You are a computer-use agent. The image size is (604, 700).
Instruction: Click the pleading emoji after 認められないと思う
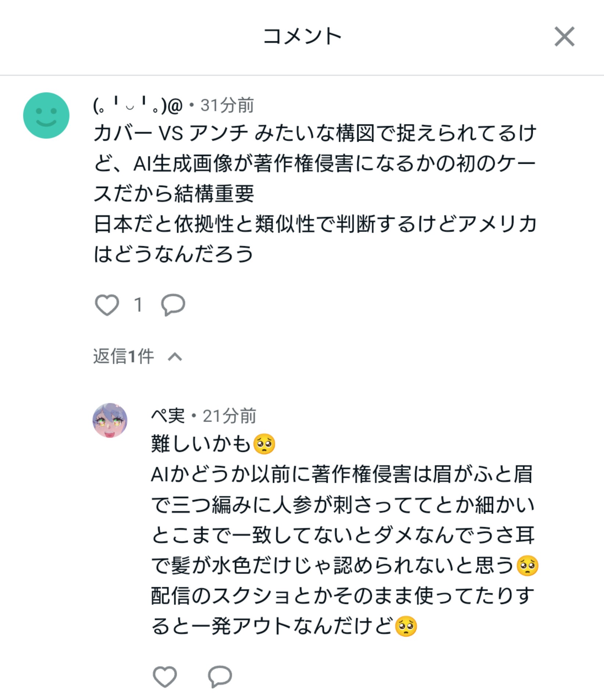527,566
